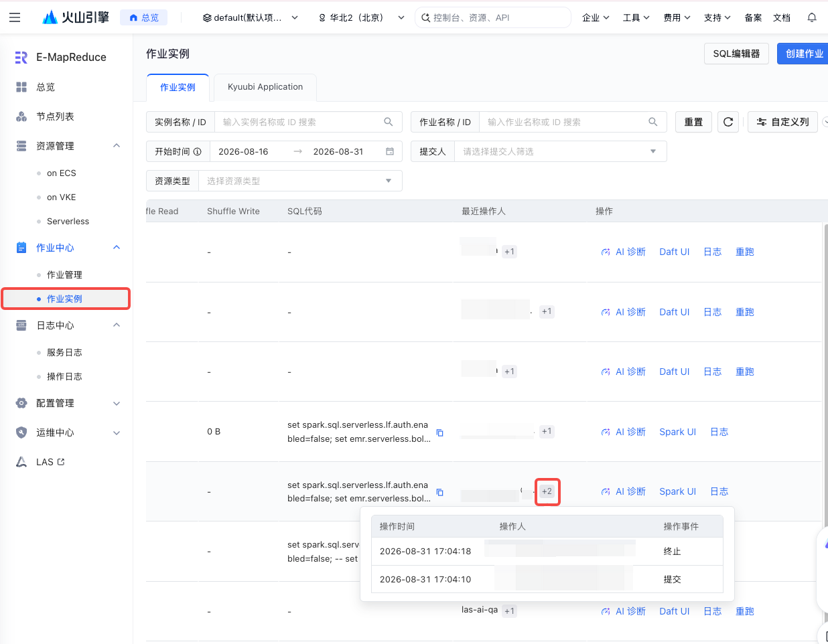Viewport: 828px width, 644px height.
Task: Click the E-MapReduce product logo
Action: coord(21,58)
